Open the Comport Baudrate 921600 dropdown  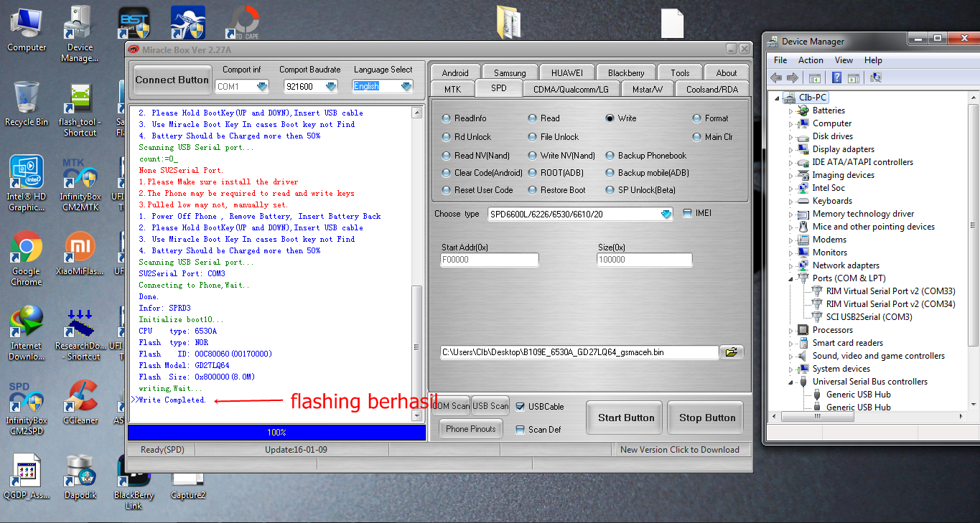click(331, 87)
